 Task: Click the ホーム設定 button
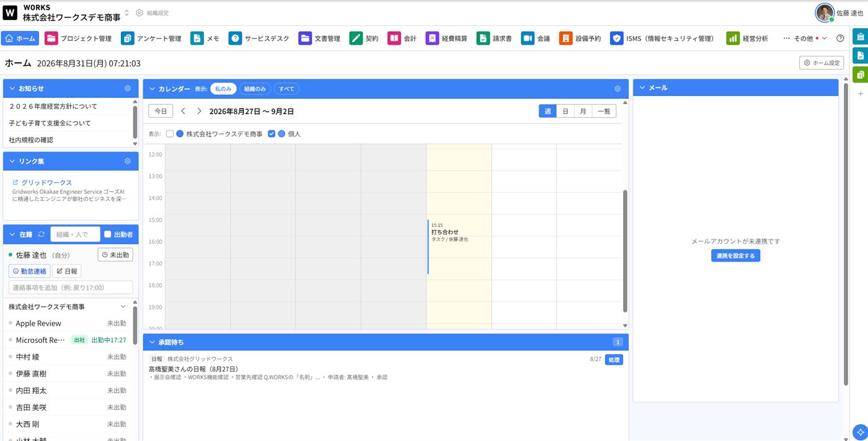click(x=821, y=63)
